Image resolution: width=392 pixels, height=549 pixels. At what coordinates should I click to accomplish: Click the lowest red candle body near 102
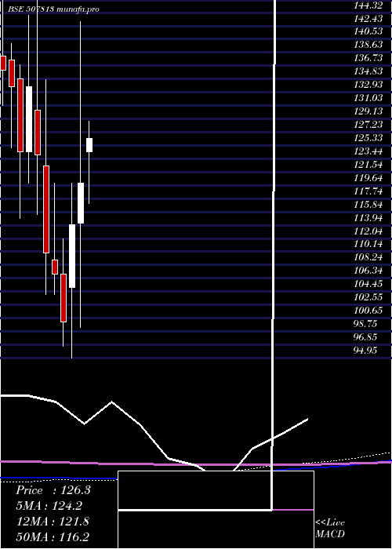click(x=64, y=298)
